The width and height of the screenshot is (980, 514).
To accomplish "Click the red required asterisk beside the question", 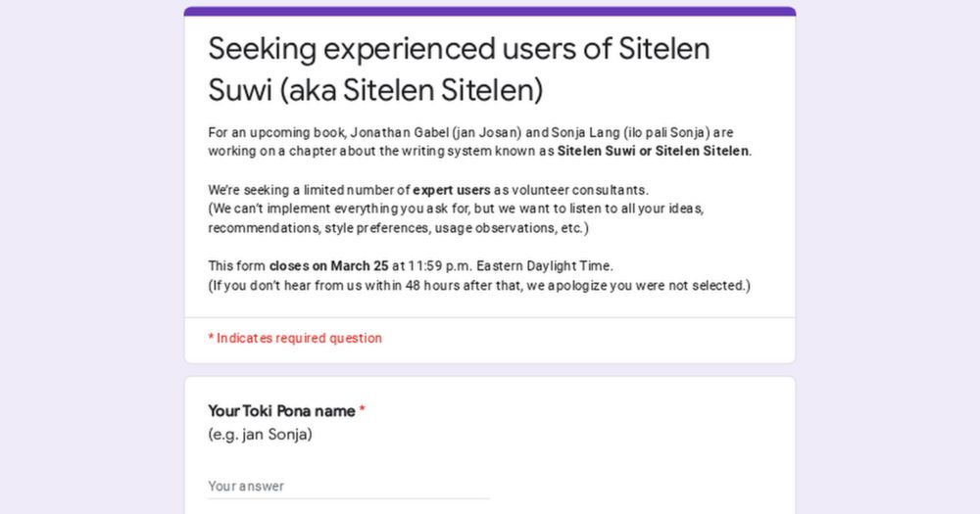I will coord(362,411).
